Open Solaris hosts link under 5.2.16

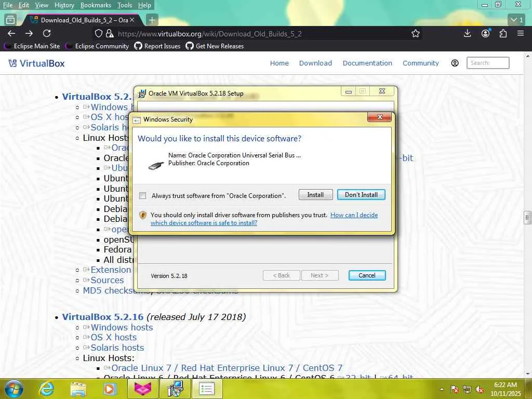(x=117, y=348)
